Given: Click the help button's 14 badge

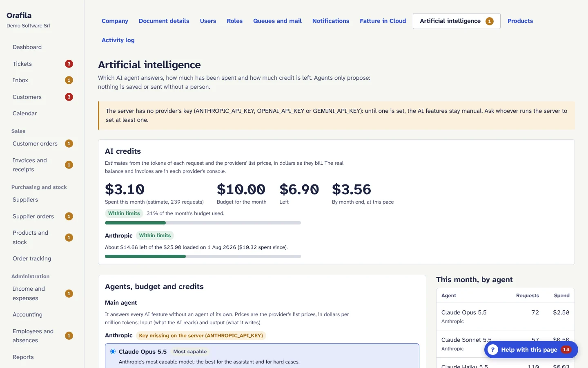Looking at the screenshot, I should 566,350.
